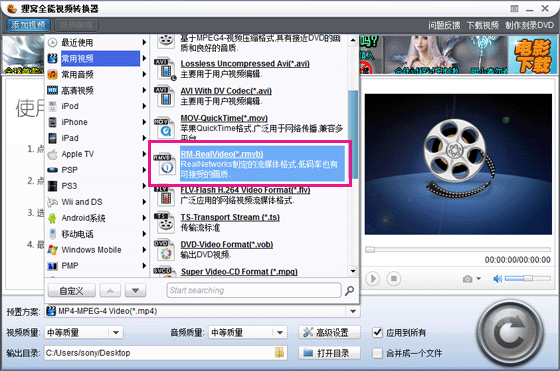
Task: Click the PMP player icon
Action: (52, 266)
